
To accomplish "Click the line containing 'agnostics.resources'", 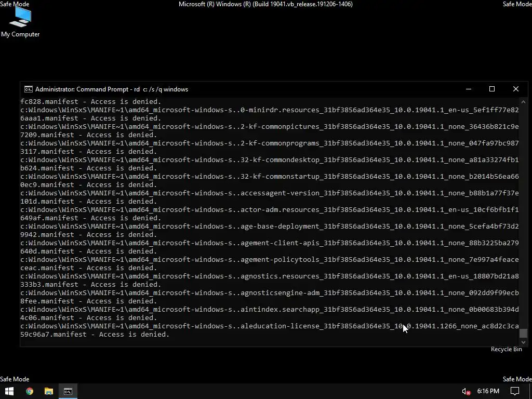I will pos(270,276).
